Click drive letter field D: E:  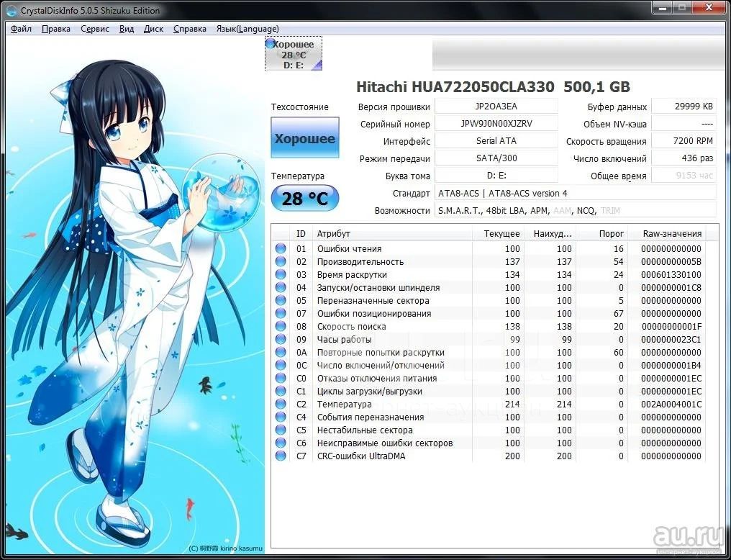[496, 176]
